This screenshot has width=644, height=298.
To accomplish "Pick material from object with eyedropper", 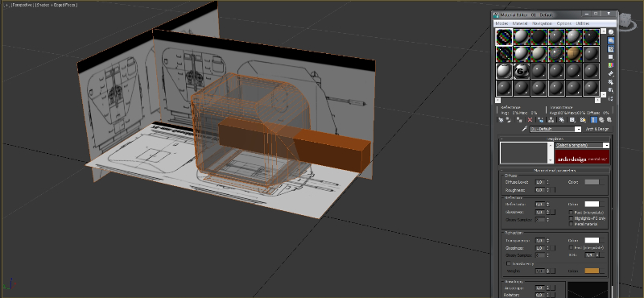I will coord(525,129).
